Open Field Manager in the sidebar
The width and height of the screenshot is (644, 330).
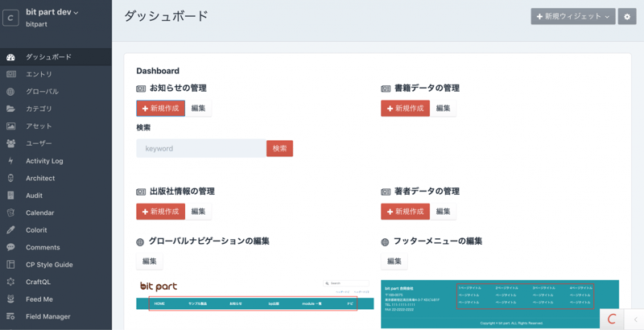[x=47, y=316]
